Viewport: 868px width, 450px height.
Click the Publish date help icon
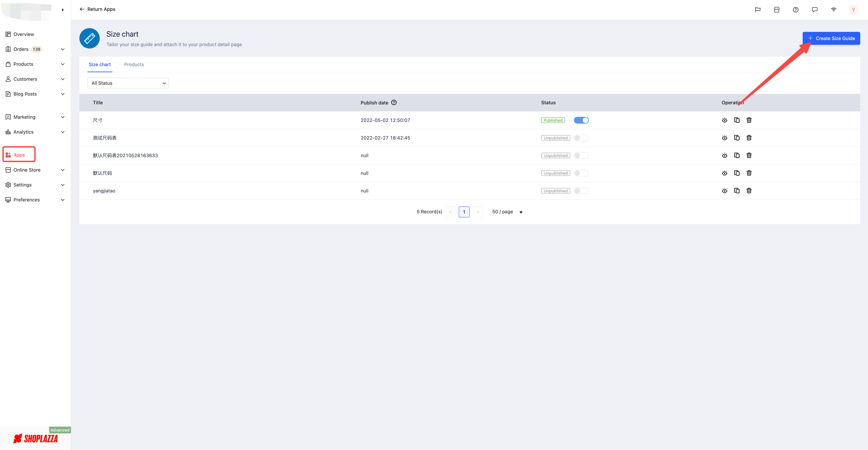click(394, 102)
